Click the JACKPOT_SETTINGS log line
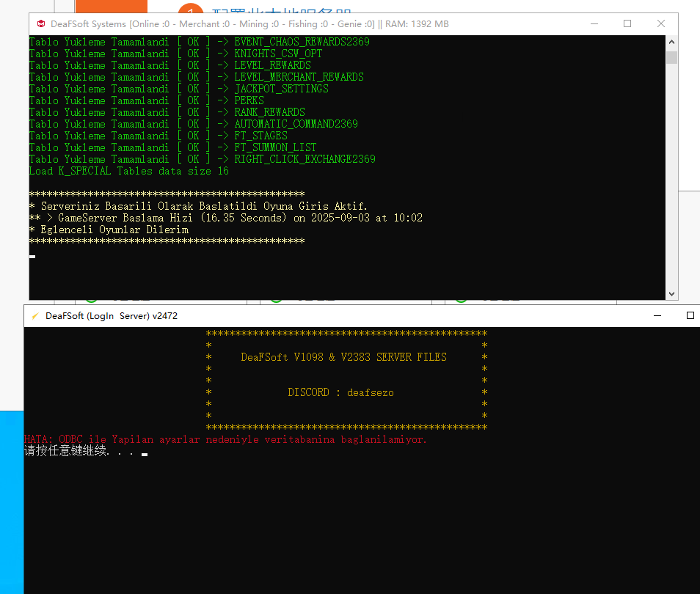The height and width of the screenshot is (594, 700). [x=178, y=89]
